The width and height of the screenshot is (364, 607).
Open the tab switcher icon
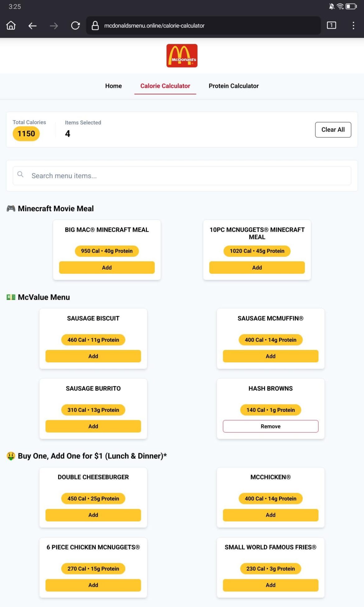pyautogui.click(x=331, y=25)
